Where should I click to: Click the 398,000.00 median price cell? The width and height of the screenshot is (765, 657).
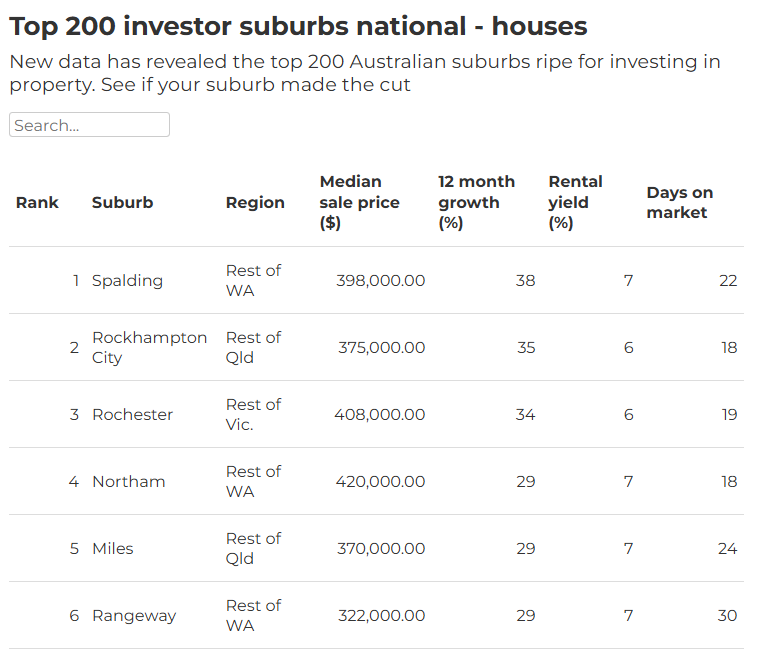click(380, 281)
